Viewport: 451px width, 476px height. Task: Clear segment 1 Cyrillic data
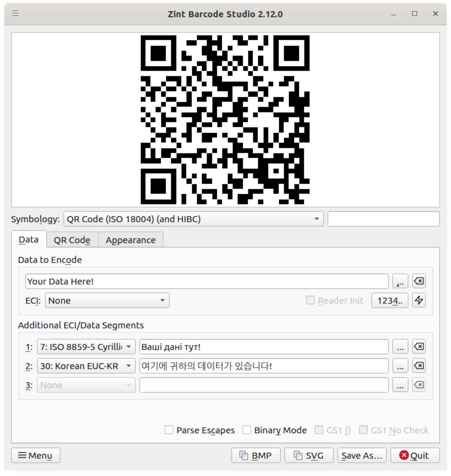point(419,347)
